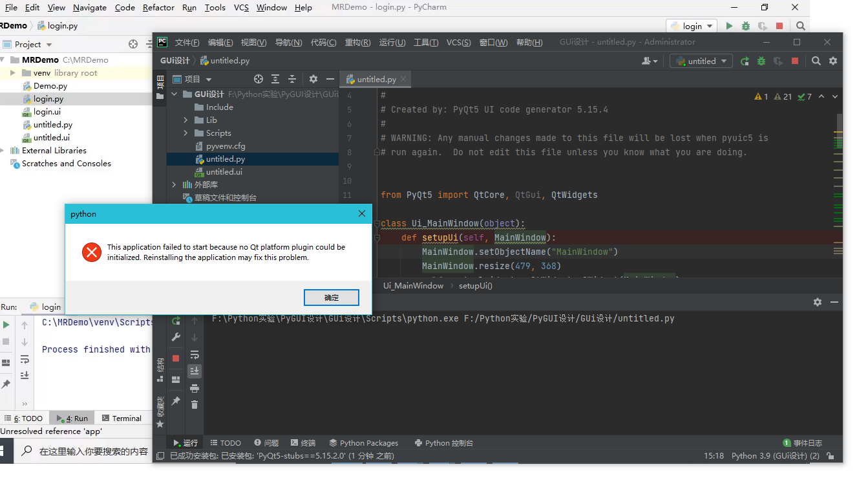Hide the dark run panel with minus
Image resolution: width=868 pixels, height=478 pixels.
coord(834,302)
